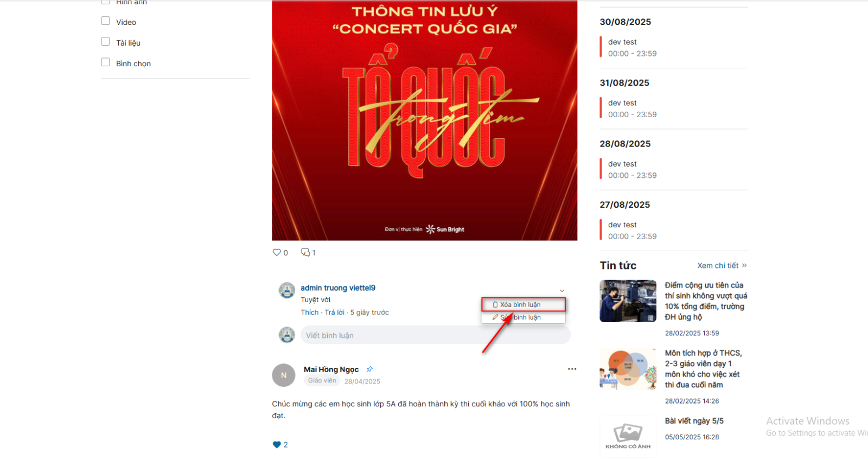Enable the Tài liệu checkbox
This screenshot has height=460, width=868.
pyautogui.click(x=105, y=41)
